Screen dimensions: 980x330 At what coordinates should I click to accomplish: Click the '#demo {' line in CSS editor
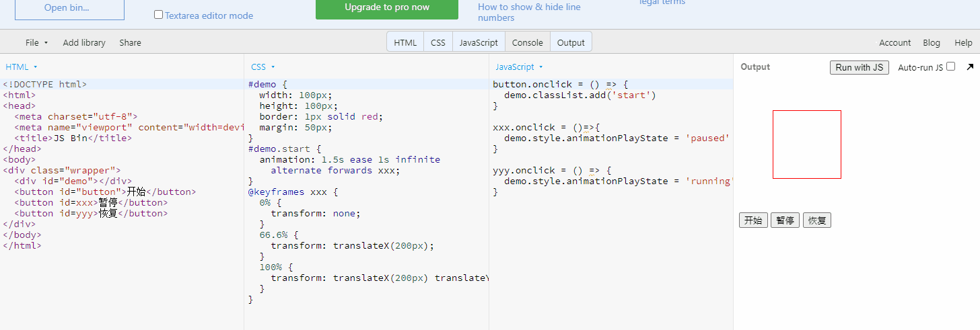268,84
